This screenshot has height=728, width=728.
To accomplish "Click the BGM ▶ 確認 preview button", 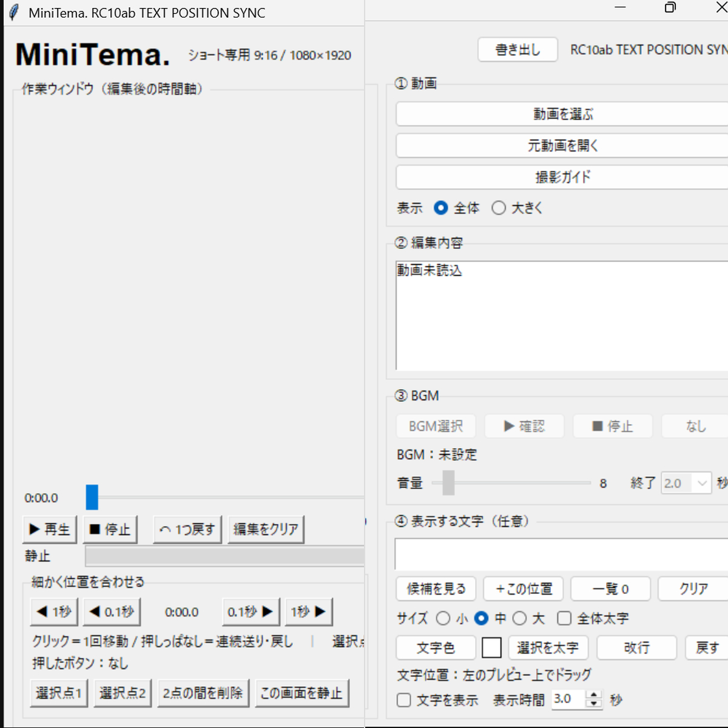I will (524, 426).
